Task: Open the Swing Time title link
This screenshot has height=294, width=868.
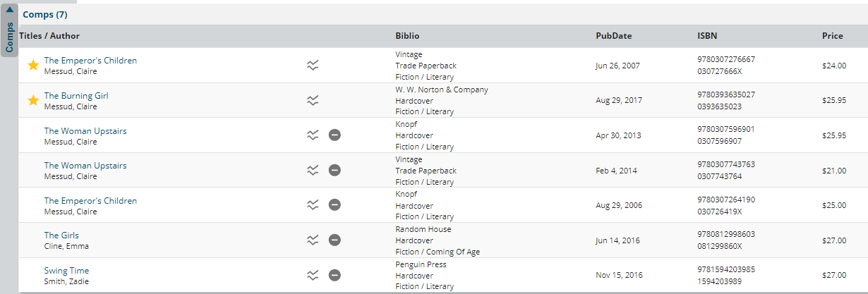Action: (66, 271)
